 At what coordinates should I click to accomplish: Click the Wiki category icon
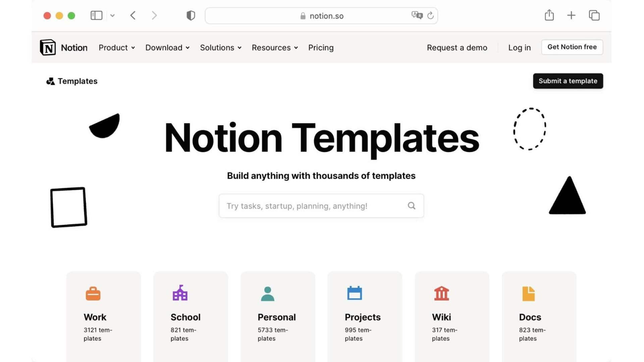click(440, 294)
